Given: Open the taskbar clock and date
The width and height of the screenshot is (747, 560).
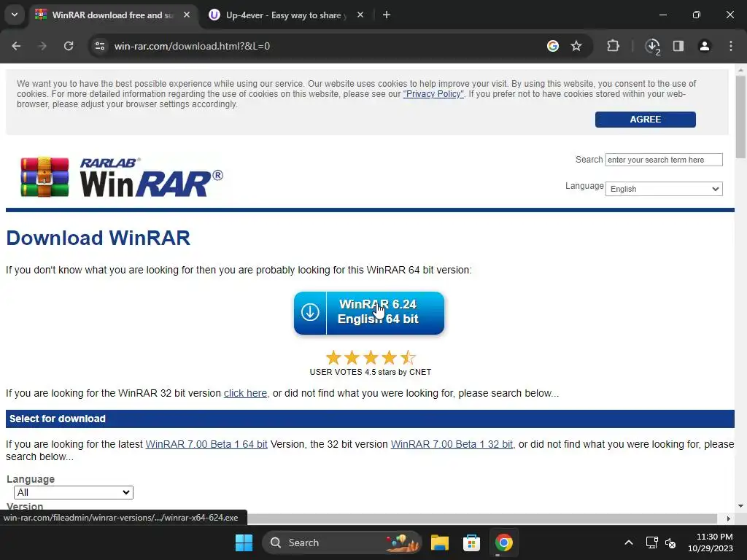Looking at the screenshot, I should 711,542.
